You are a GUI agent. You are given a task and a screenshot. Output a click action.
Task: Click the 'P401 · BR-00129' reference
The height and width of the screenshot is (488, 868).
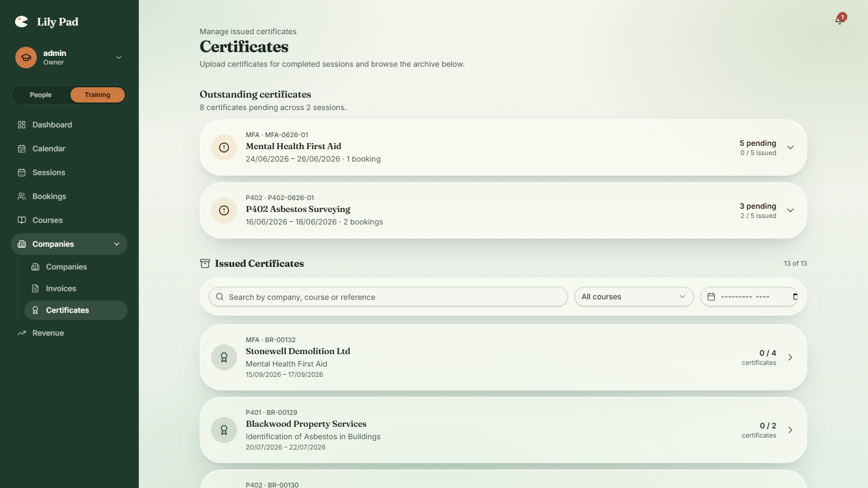tap(271, 413)
